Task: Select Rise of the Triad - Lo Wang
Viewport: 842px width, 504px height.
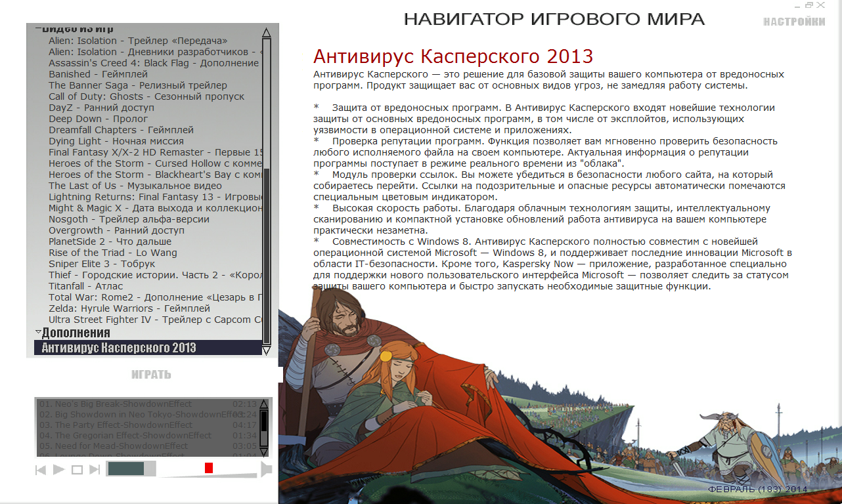Action: (113, 253)
